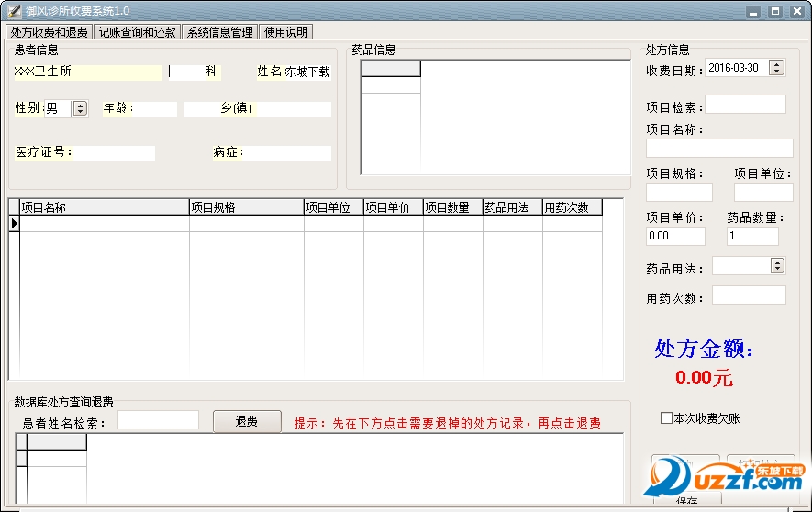Viewport: 812px width, 512px height.
Task: Click the 药品信息 grid header cell
Action: pyautogui.click(x=391, y=68)
